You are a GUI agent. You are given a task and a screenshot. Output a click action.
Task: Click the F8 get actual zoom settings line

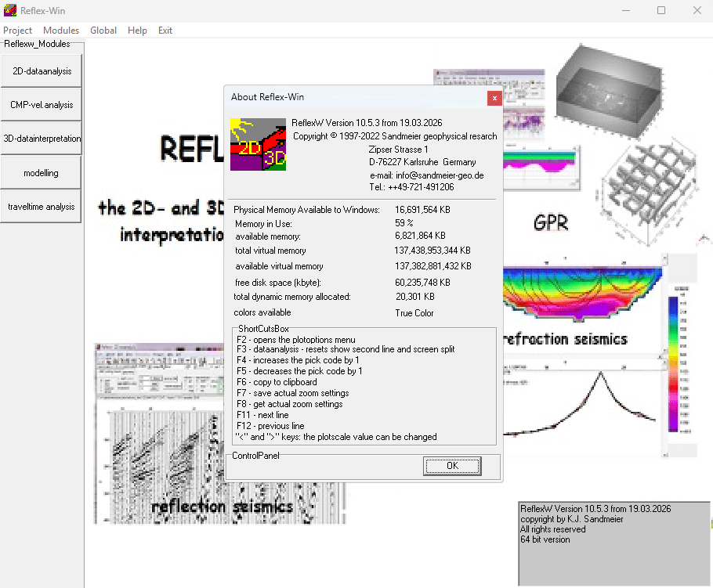(x=290, y=404)
